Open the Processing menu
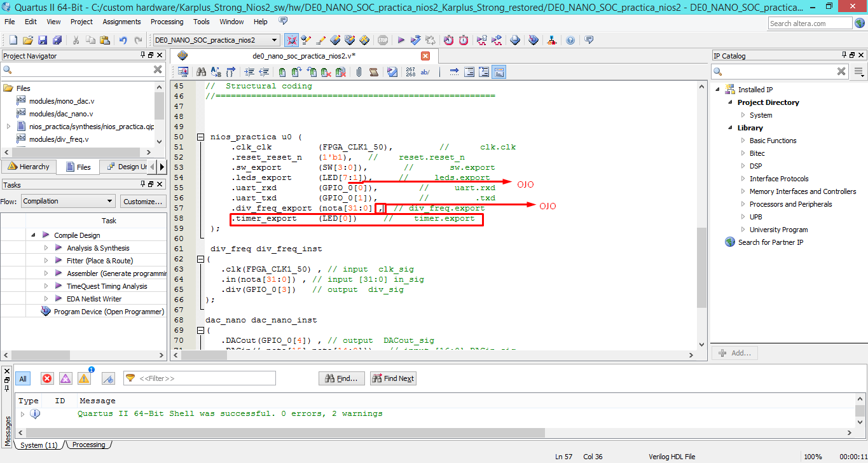This screenshot has height=463, width=868. [x=167, y=22]
